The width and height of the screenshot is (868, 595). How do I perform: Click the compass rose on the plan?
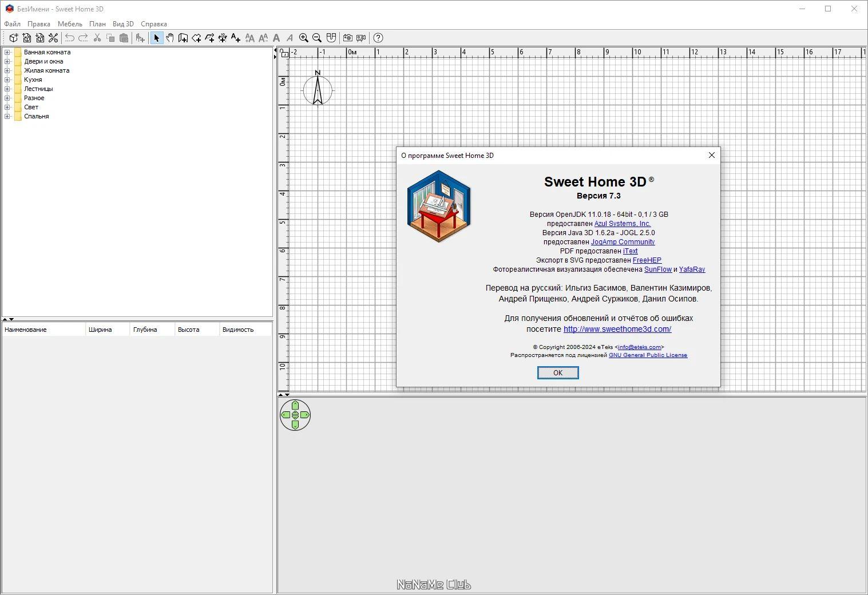point(318,89)
